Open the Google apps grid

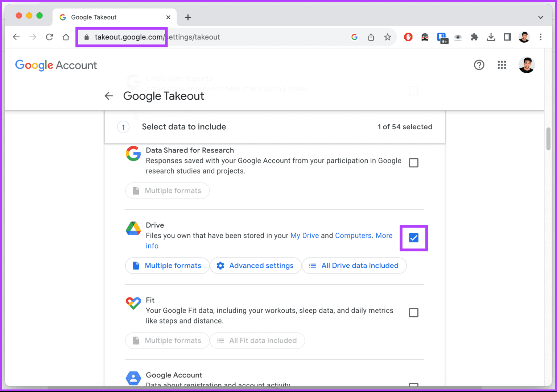(x=502, y=65)
